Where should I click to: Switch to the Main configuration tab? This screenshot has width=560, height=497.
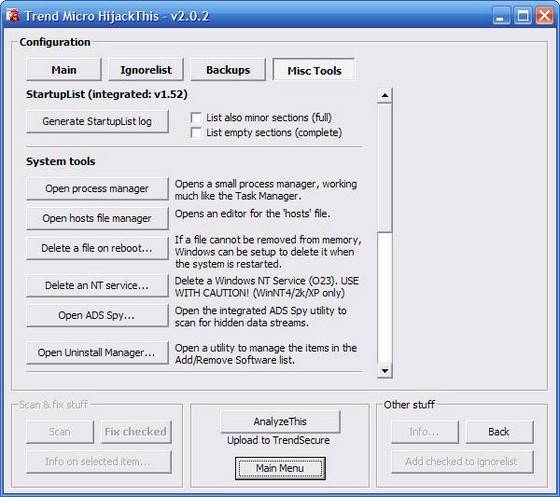[x=64, y=70]
